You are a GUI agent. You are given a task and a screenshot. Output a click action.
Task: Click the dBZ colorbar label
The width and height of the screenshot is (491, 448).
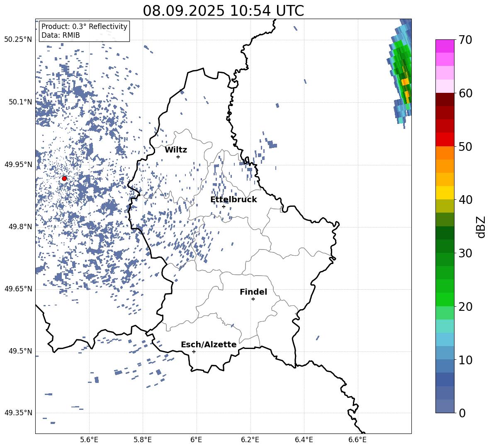481,227
